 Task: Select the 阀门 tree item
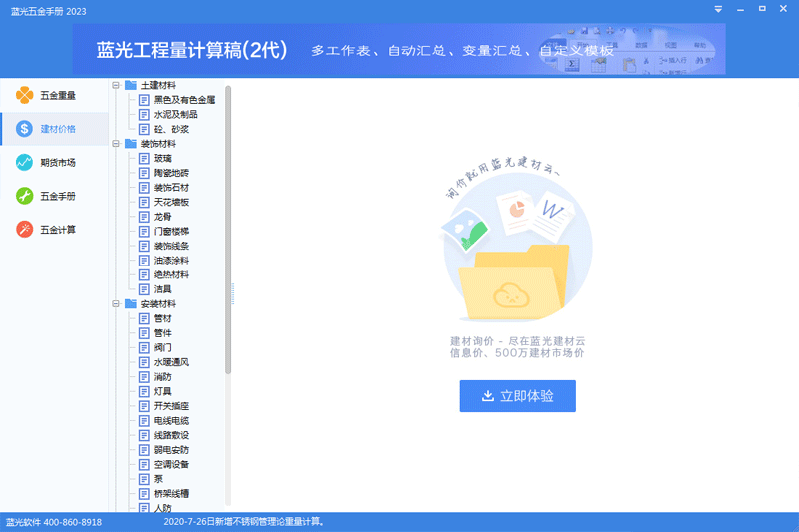click(163, 347)
